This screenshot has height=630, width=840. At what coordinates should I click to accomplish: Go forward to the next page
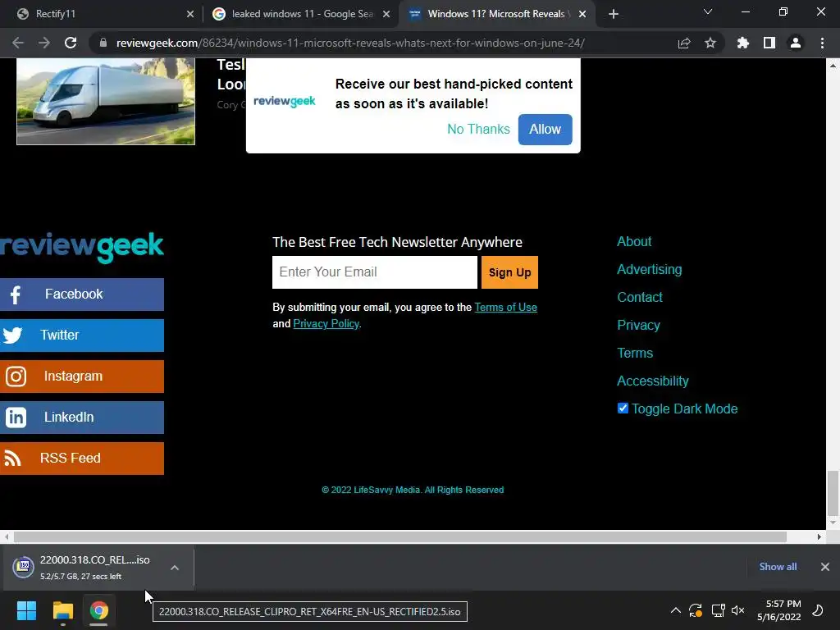[44, 43]
